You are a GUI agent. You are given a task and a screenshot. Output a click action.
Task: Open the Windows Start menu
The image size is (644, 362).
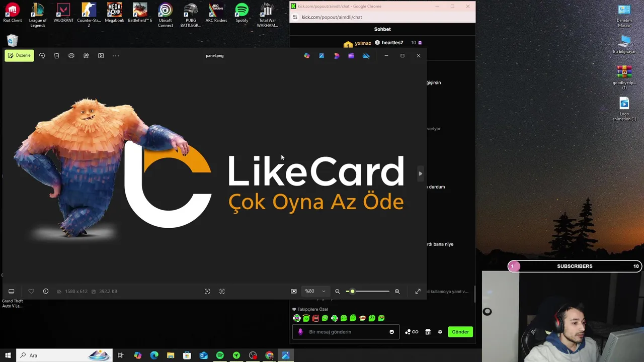click(x=8, y=355)
